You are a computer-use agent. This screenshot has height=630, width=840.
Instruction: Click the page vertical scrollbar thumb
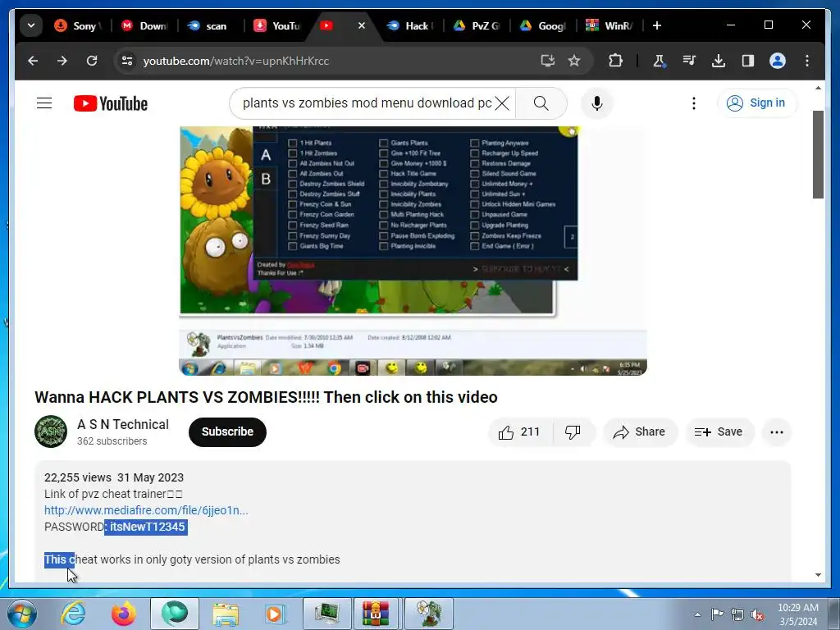tap(818, 154)
